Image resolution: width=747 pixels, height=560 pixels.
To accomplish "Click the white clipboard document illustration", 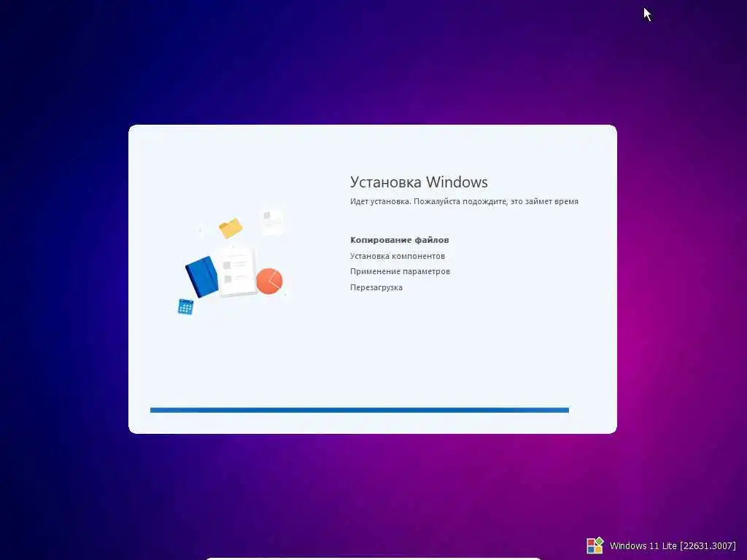I will point(237,271).
